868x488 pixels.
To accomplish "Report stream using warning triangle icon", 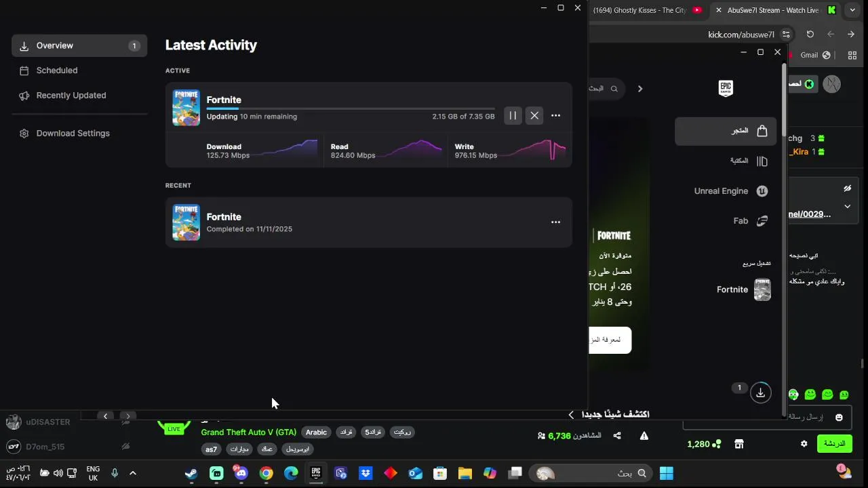I will (644, 436).
